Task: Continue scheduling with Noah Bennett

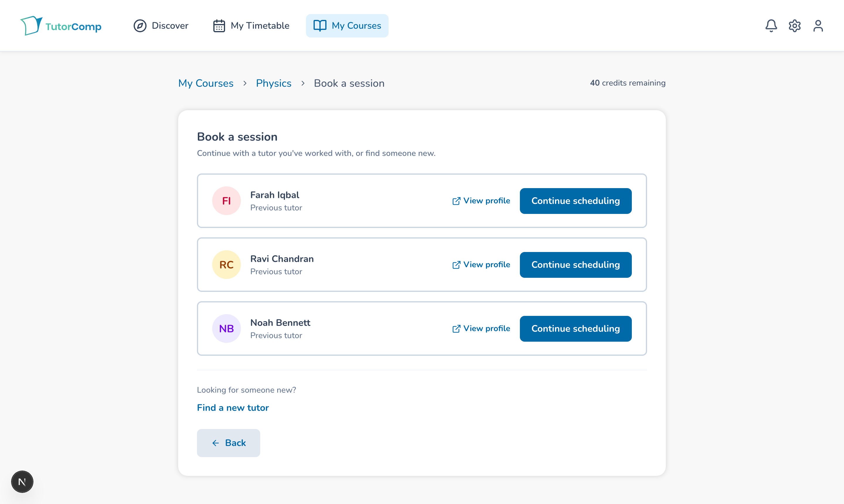Action: click(x=576, y=329)
